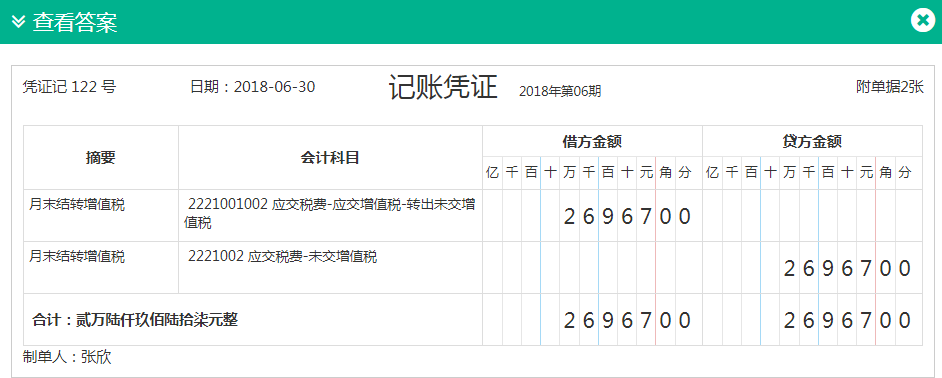Click the 分 unit header under 贷方金额

905,173
